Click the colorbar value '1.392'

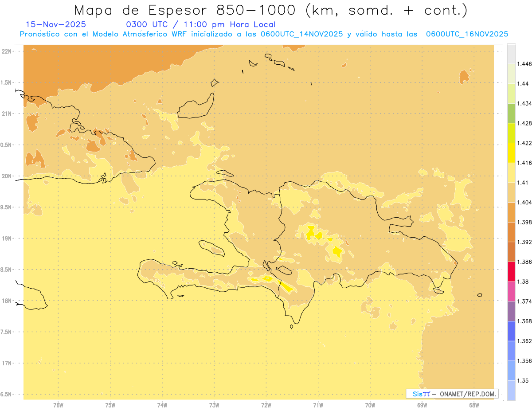525,242
